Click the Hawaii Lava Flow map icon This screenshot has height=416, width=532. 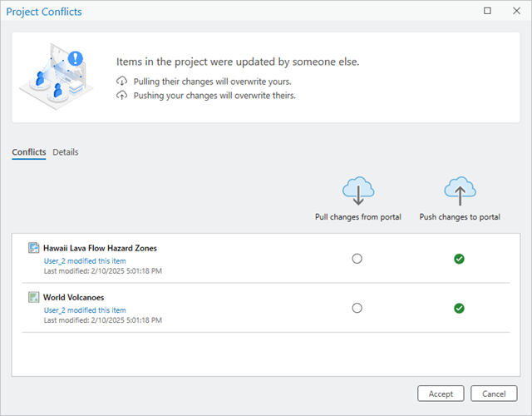point(33,248)
